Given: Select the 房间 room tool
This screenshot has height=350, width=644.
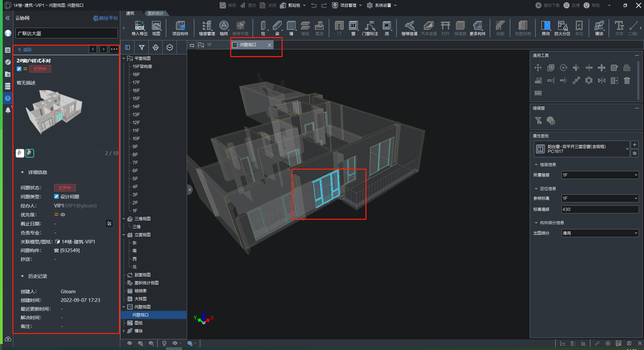Looking at the screenshot, I should pyautogui.click(x=546, y=28).
